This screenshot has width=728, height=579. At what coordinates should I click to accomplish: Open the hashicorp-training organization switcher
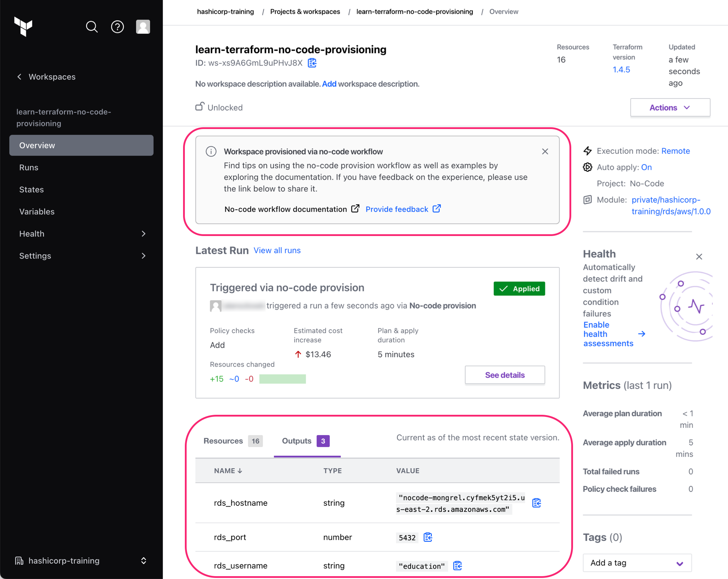click(x=81, y=561)
